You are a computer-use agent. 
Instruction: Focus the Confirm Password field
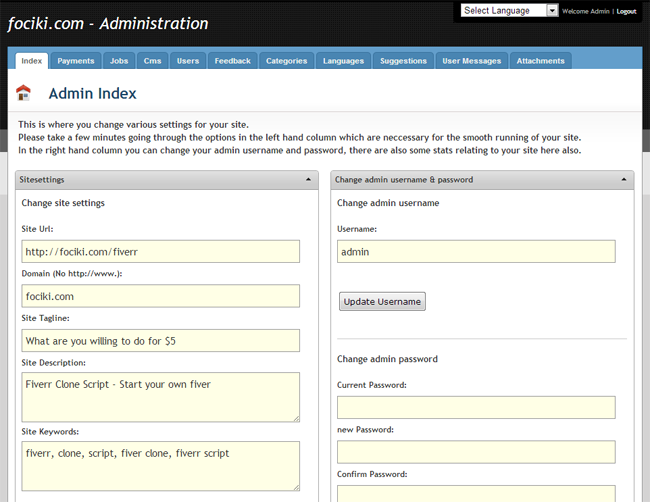click(476, 494)
